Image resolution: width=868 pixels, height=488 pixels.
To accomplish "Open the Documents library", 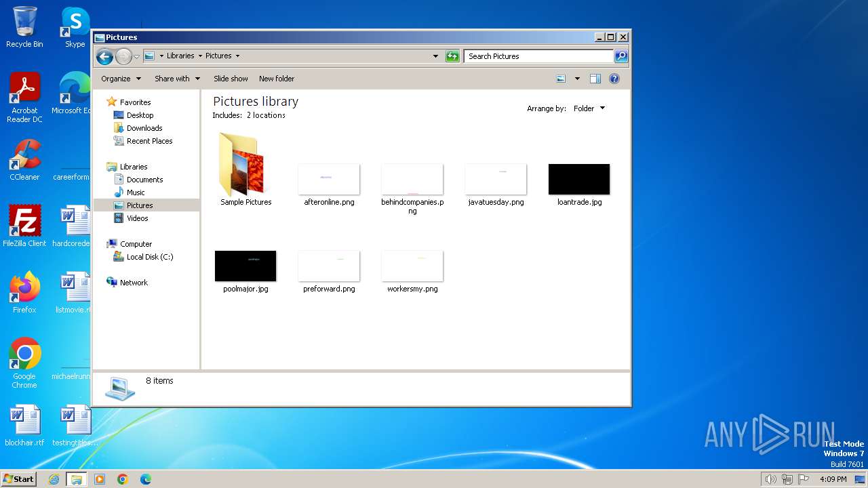I will pos(144,180).
